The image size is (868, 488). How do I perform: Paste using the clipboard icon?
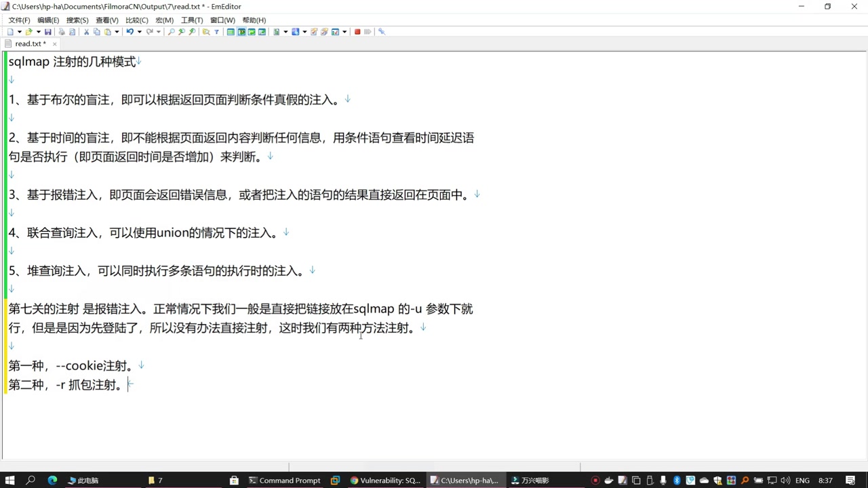107,32
